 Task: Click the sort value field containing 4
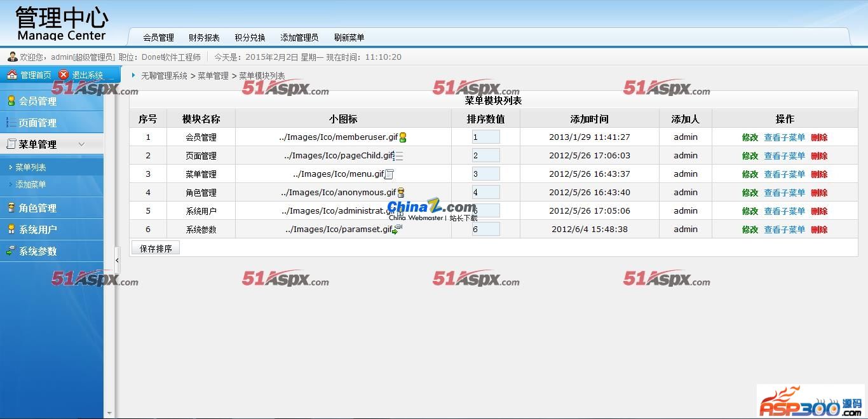point(485,192)
